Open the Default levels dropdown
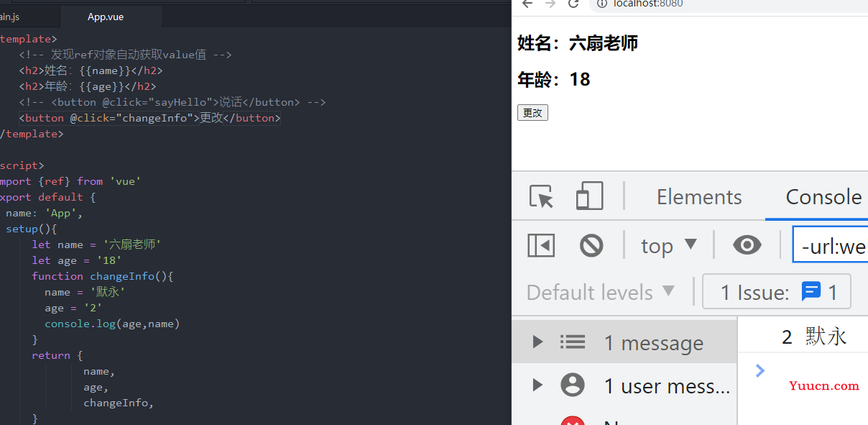The height and width of the screenshot is (425, 868). click(601, 292)
